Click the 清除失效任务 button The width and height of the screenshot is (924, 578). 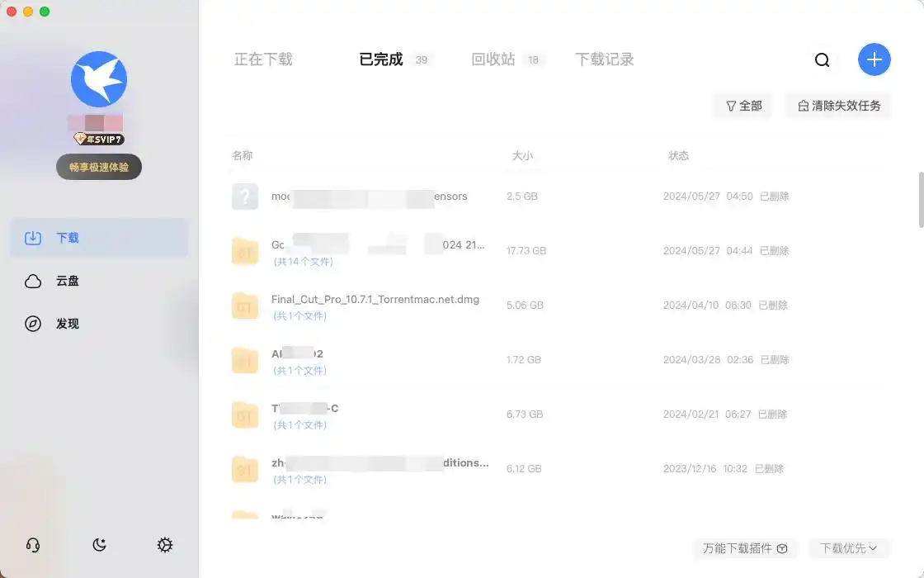(x=837, y=106)
